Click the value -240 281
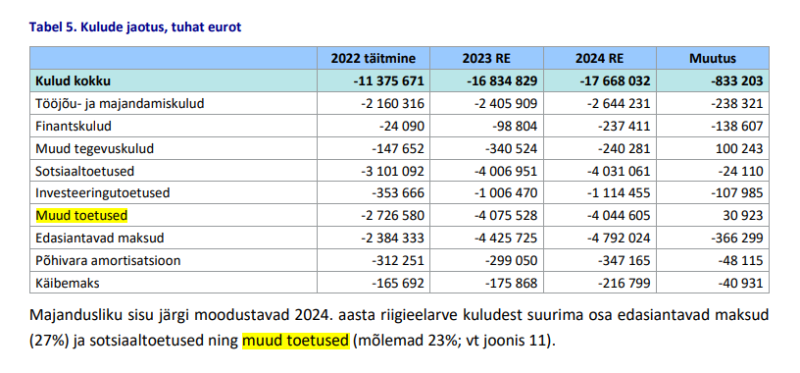The width and height of the screenshot is (800, 373). point(624,148)
